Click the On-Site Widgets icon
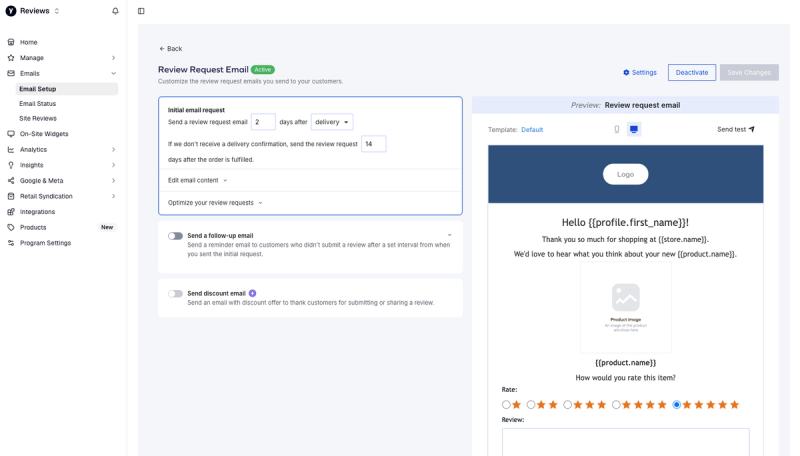 tap(11, 134)
